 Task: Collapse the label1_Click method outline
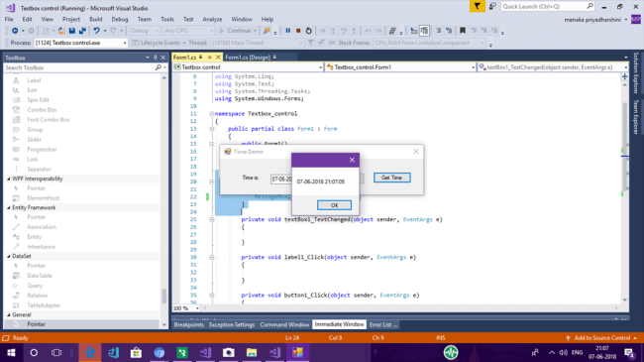coord(211,258)
